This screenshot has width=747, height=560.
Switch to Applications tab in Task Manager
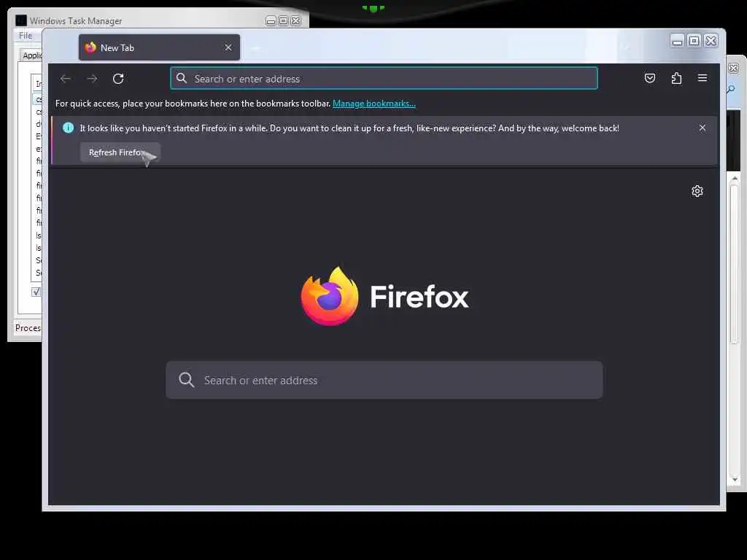click(x=31, y=55)
